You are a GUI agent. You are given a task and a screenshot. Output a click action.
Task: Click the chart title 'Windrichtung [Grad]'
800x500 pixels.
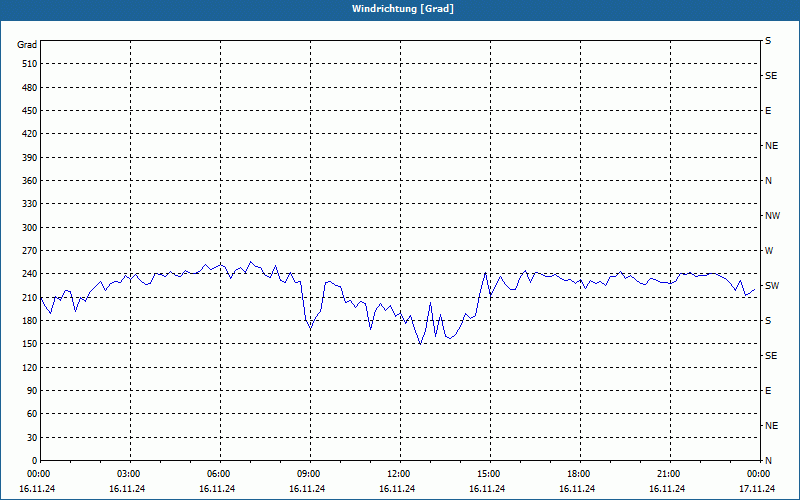403,9
